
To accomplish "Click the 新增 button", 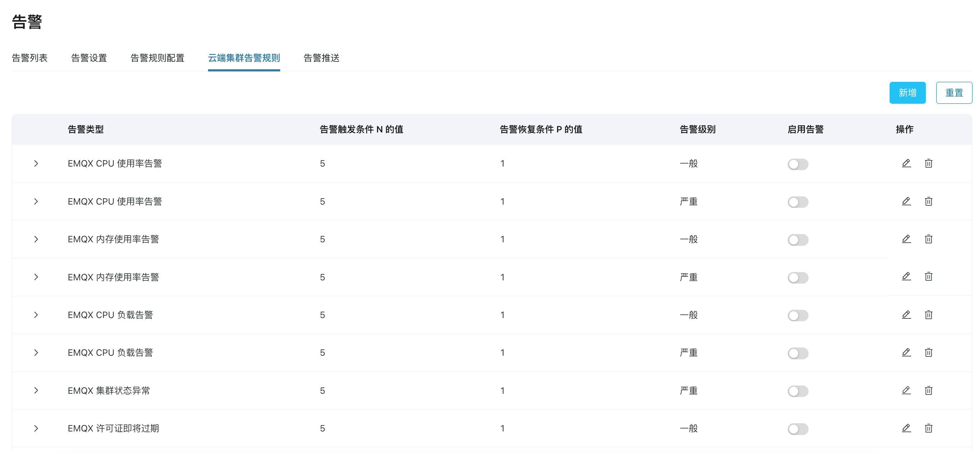I will [907, 93].
